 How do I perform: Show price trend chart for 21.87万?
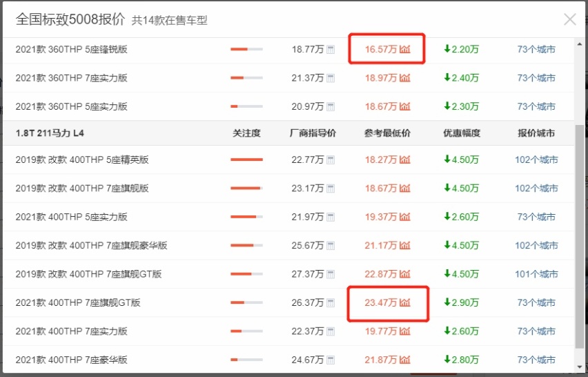pyautogui.click(x=405, y=360)
